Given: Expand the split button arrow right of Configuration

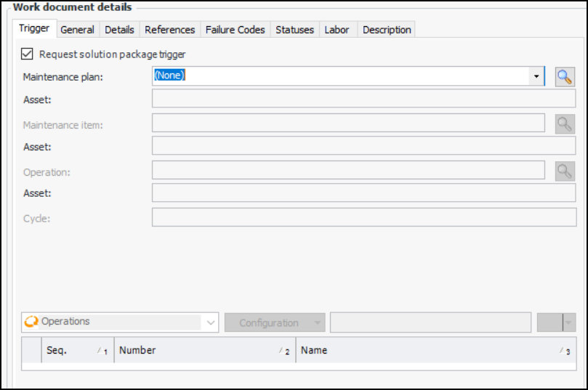Looking at the screenshot, I should coord(569,322).
